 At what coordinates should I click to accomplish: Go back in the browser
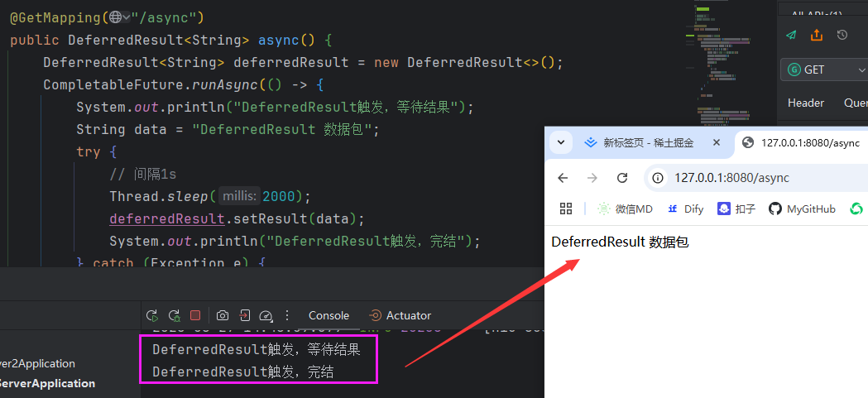[x=563, y=178]
